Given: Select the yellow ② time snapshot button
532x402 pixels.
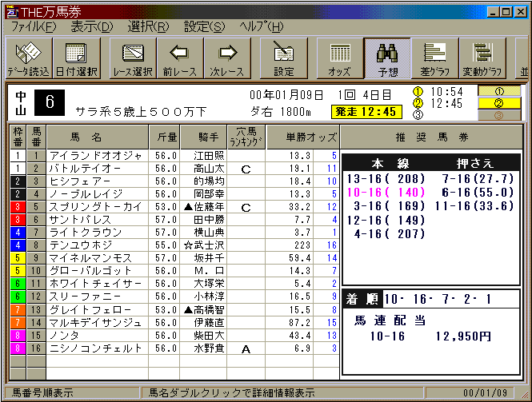Looking at the screenshot, I should [x=498, y=103].
